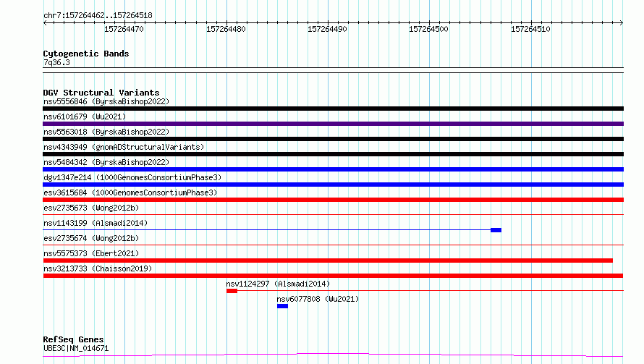Click small blue block under nsv6077808
This screenshot has height=364, width=644.
click(x=282, y=306)
